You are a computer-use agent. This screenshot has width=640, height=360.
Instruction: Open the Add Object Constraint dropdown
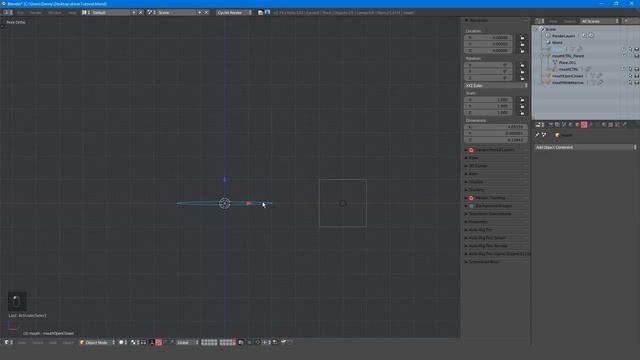point(586,147)
